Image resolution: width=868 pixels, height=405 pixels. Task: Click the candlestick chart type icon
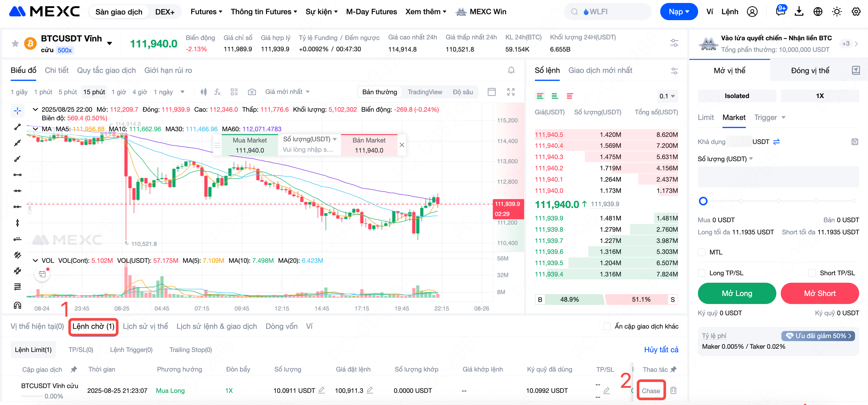pos(204,92)
